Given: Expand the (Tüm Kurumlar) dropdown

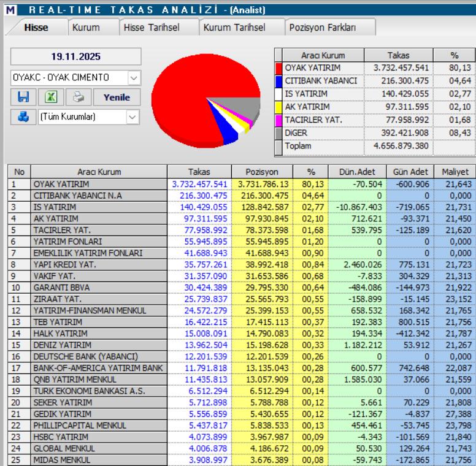Looking at the screenshot, I should [x=132, y=117].
